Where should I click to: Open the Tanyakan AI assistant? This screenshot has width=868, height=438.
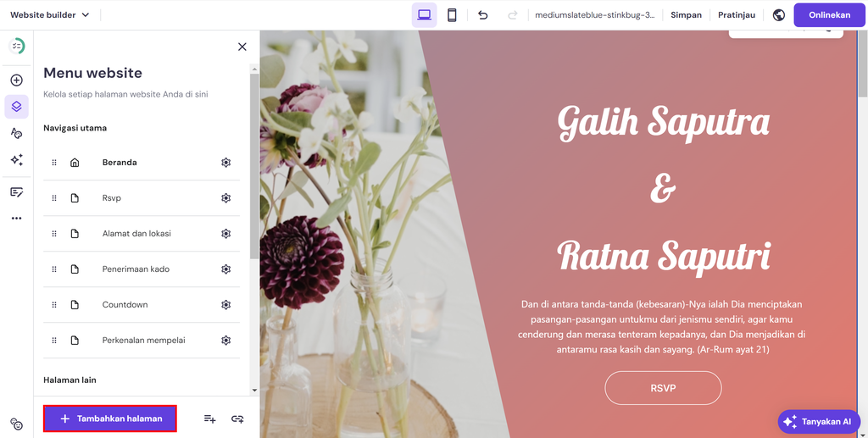coord(819,421)
